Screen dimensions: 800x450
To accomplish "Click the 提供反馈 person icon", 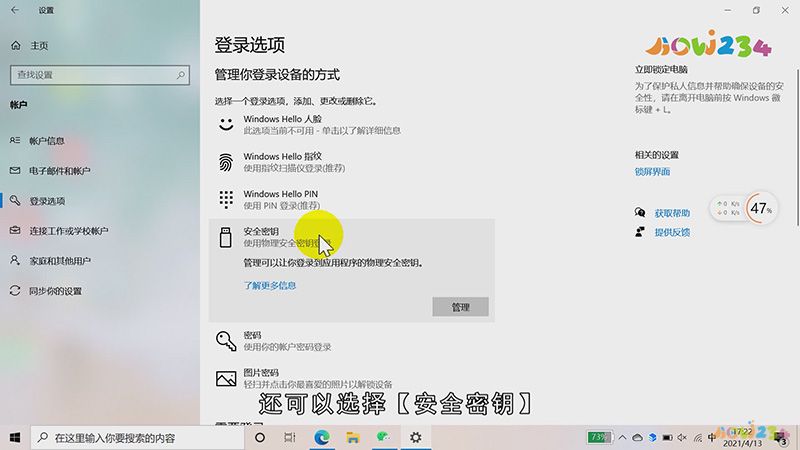I will pos(640,232).
